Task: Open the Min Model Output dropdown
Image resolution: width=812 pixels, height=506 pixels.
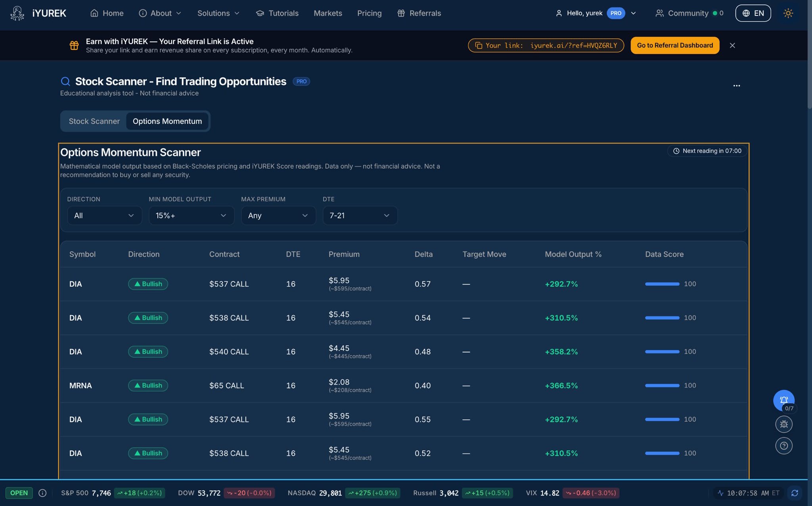Action: click(192, 215)
